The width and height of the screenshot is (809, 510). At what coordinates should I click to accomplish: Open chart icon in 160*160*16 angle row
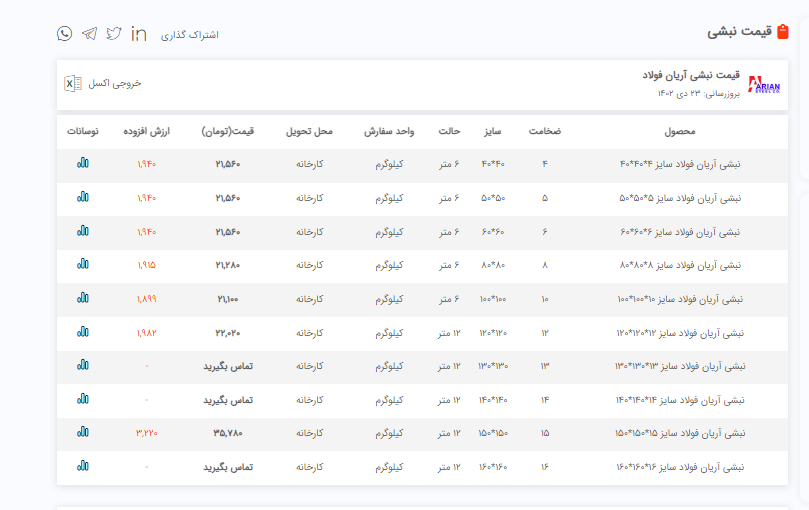(x=82, y=466)
